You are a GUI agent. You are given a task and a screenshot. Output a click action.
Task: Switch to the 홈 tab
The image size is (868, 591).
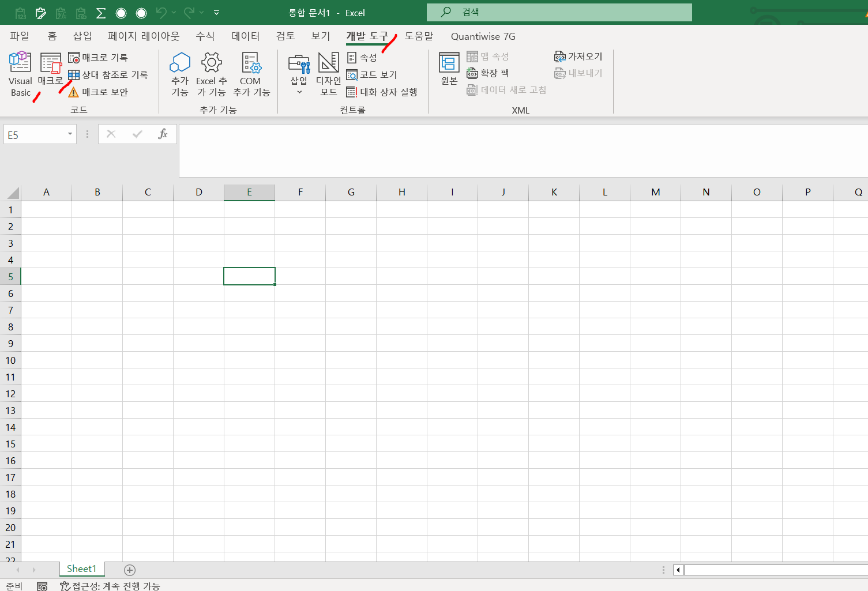point(52,36)
